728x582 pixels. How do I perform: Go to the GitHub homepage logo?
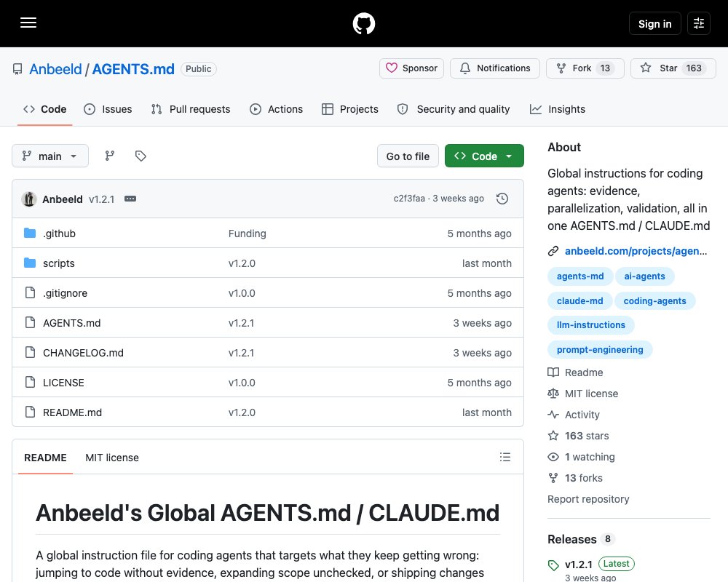[363, 23]
